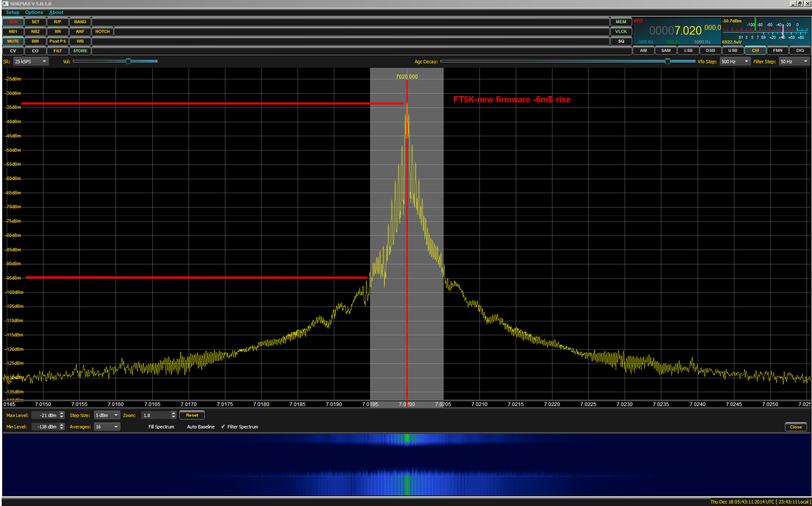The image size is (812, 506).
Task: Enable the Fill Spectrum option
Action: pos(161,427)
